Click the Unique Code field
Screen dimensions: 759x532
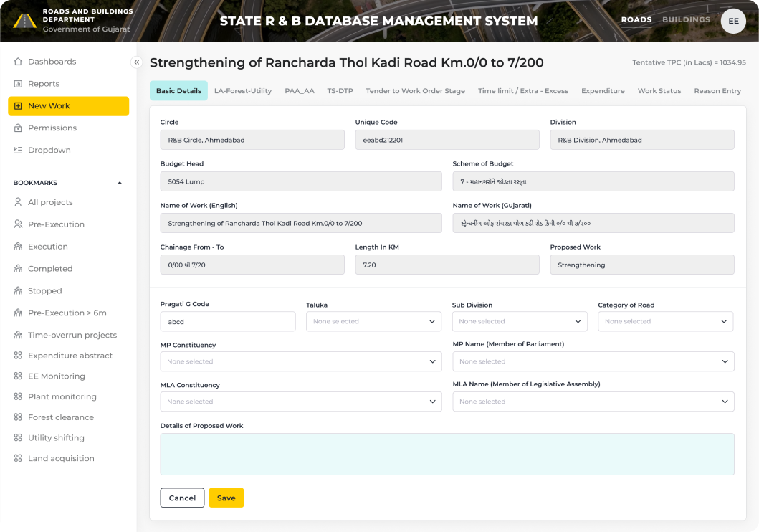(x=447, y=140)
